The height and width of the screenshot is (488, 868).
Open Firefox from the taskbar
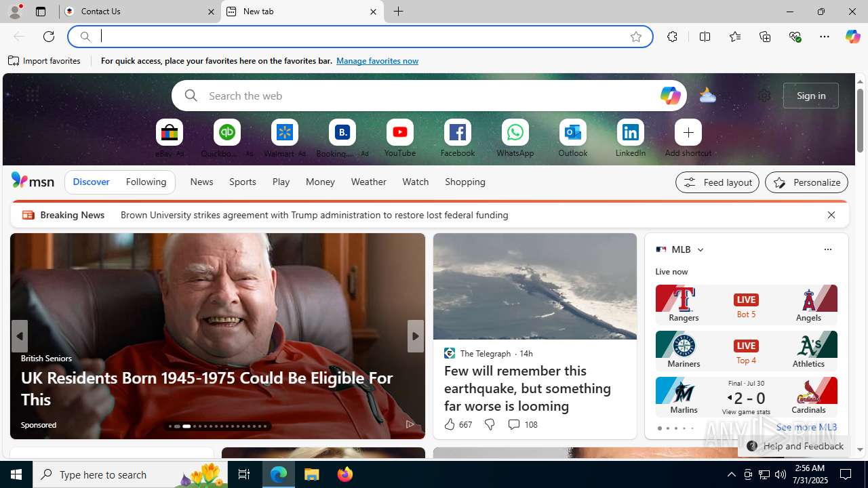click(x=345, y=474)
